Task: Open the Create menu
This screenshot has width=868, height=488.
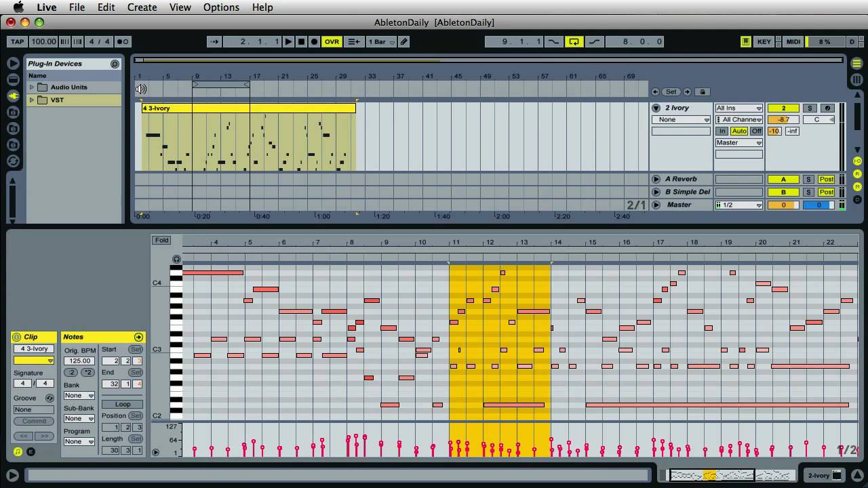Action: [142, 7]
